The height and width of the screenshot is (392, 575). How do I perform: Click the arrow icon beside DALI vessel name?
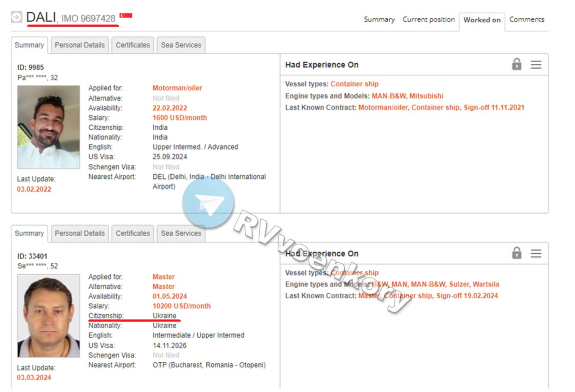(x=16, y=17)
